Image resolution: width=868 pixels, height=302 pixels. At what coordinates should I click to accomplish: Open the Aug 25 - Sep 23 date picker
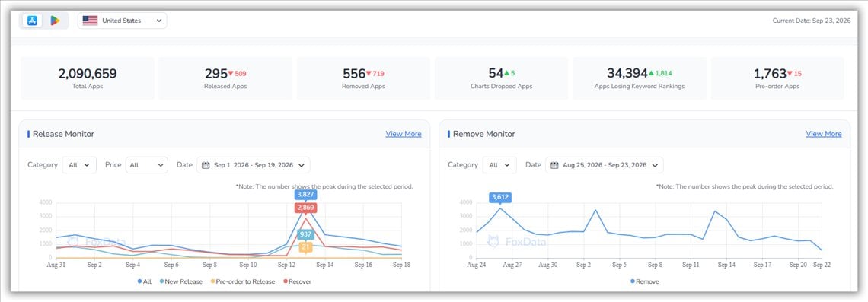pos(605,165)
